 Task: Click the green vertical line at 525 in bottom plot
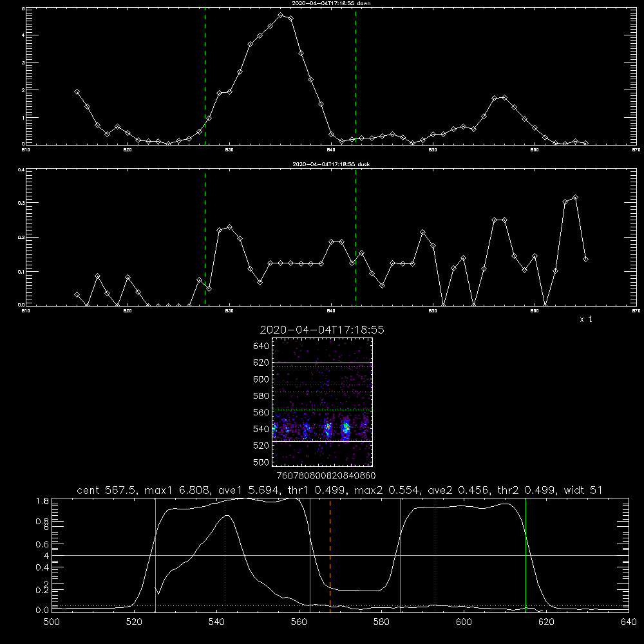[155, 554]
